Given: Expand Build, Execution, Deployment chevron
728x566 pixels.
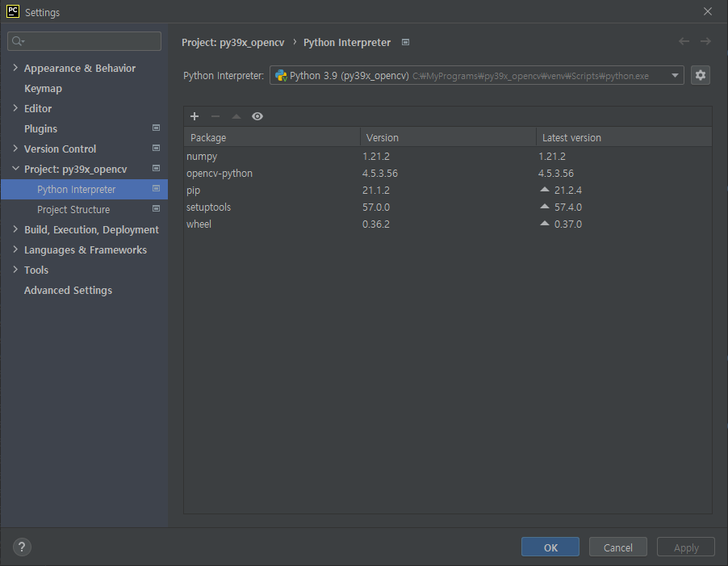Looking at the screenshot, I should (15, 229).
